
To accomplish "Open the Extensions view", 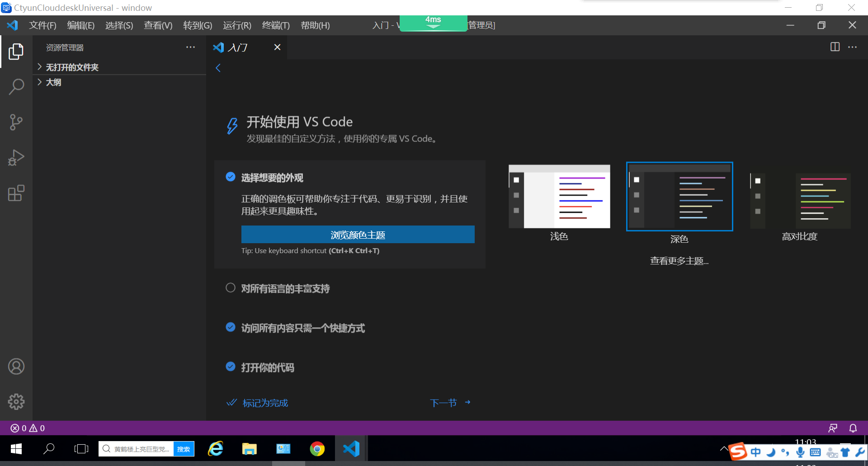I will point(16,193).
